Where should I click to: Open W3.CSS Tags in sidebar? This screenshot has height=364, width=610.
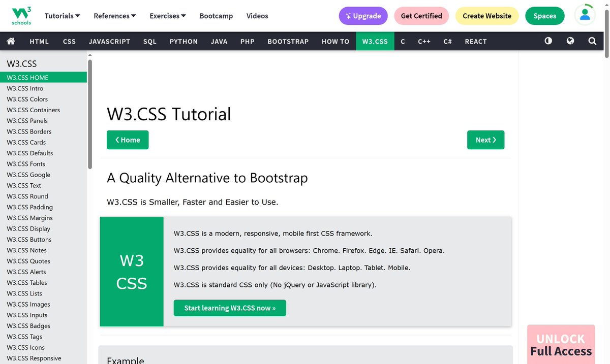[x=43, y=337]
